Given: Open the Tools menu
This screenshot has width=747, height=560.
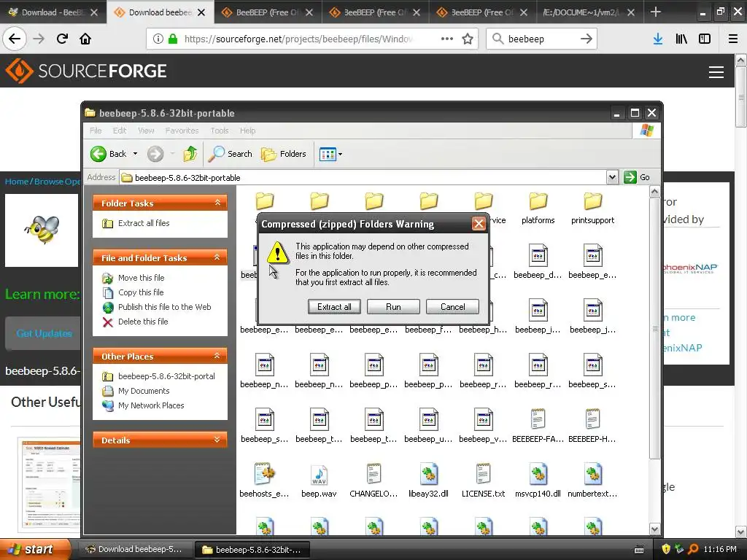Looking at the screenshot, I should click(219, 131).
